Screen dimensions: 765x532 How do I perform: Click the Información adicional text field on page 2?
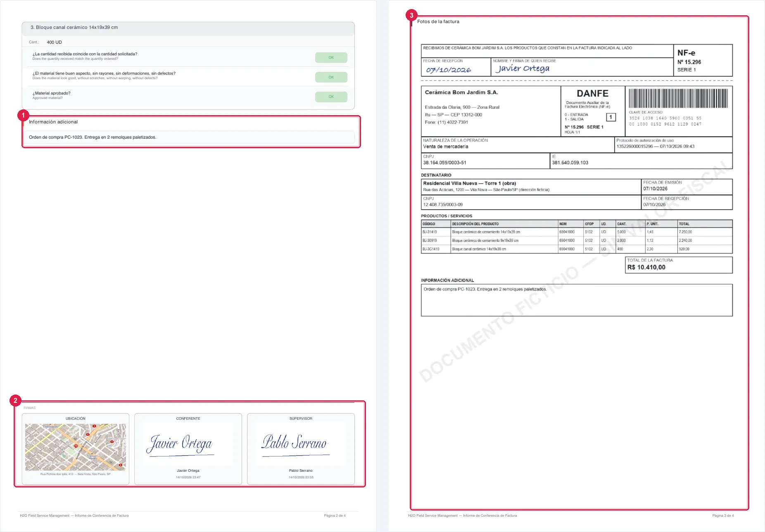coord(188,137)
